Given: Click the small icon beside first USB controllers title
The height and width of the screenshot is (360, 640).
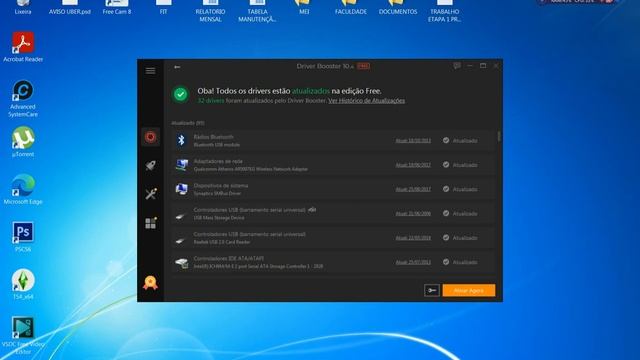Looking at the screenshot, I should [x=312, y=210].
